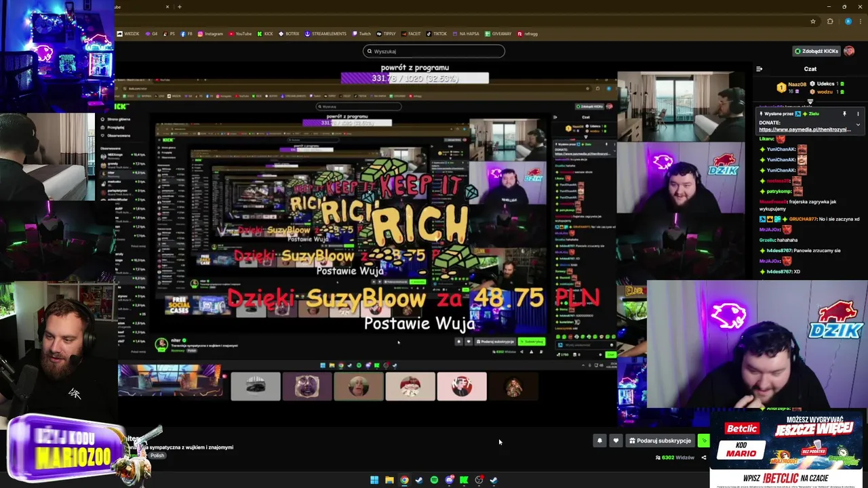Click the Zdobądź KICKs button

[x=816, y=51]
